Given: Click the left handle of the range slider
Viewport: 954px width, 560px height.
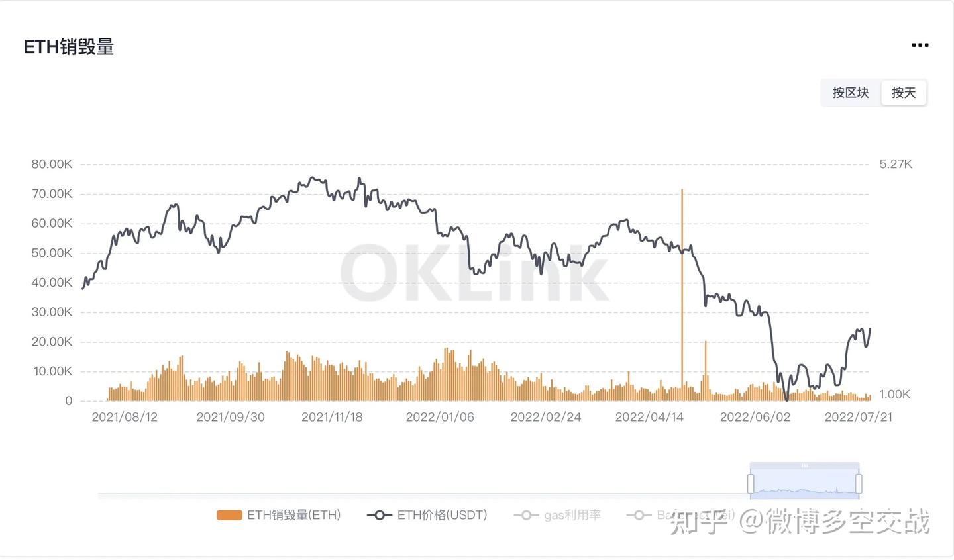Looking at the screenshot, I should tap(751, 483).
